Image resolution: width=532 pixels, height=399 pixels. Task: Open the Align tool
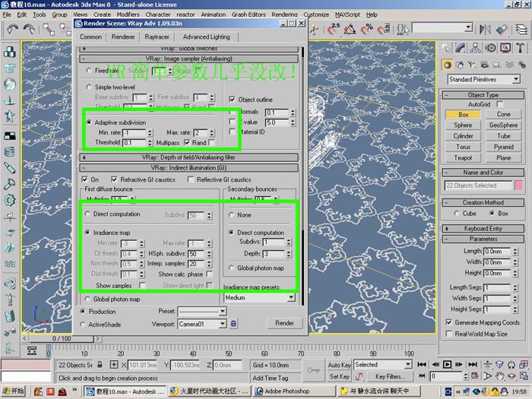pyautogui.click(x=502, y=30)
